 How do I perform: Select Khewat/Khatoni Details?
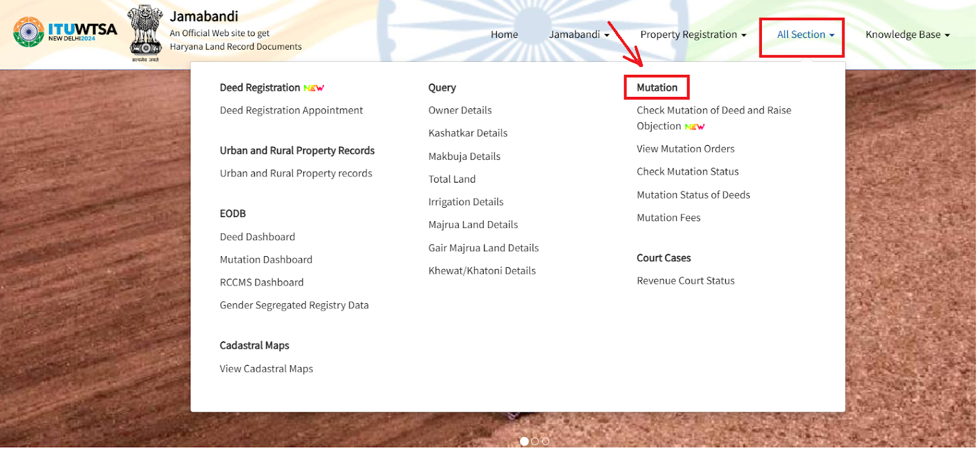[482, 271]
